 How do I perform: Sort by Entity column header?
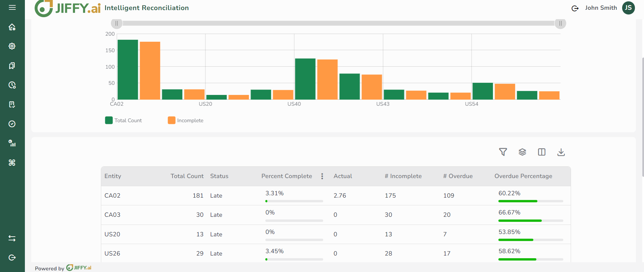point(113,176)
